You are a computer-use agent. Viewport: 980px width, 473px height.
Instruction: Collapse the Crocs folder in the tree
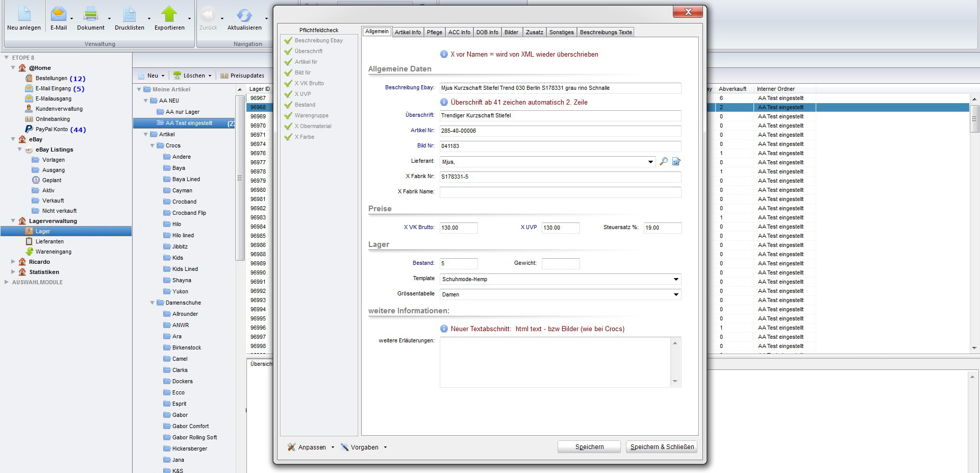[152, 146]
